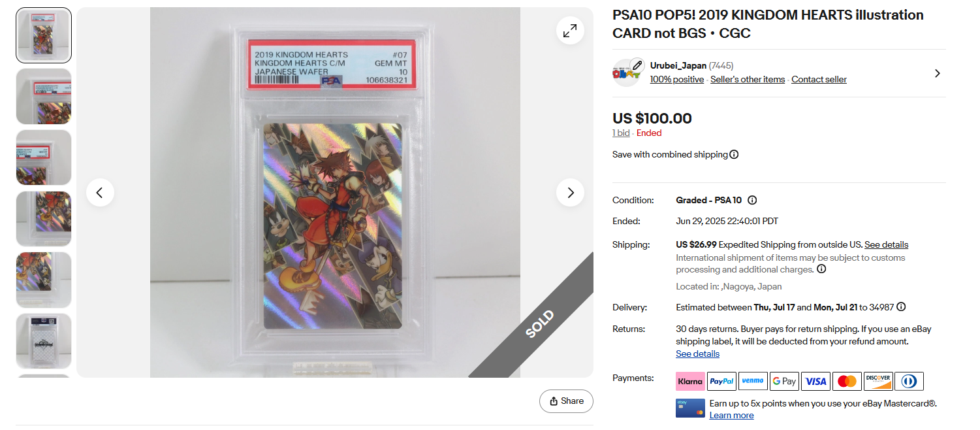
Task: Expand the image to full-screen view
Action: [x=570, y=31]
